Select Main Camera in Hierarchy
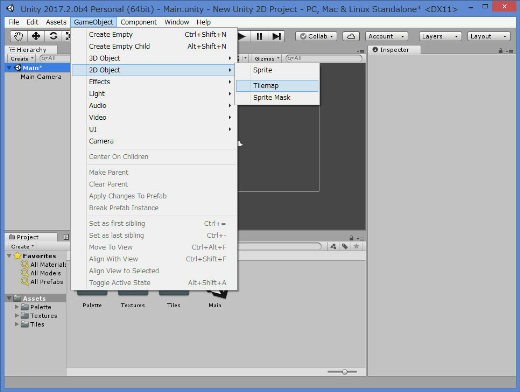Screen dimensions: 520x392 (41, 77)
